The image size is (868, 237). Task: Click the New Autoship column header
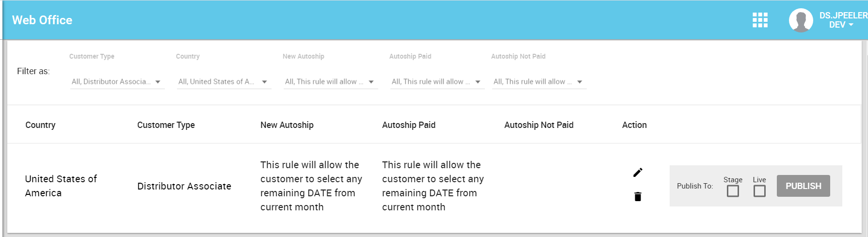click(x=287, y=125)
